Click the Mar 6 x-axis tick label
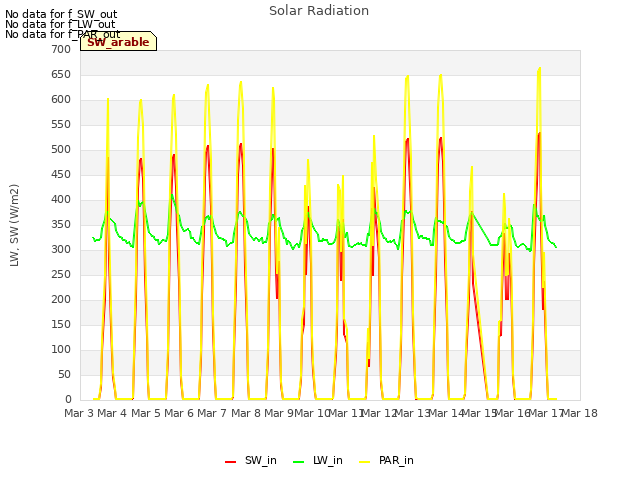This screenshot has height=480, width=640. (179, 413)
